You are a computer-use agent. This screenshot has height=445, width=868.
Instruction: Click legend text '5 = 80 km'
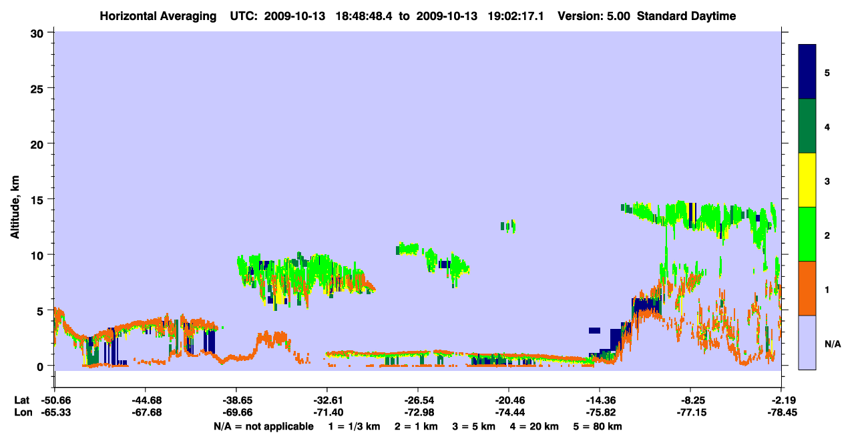tap(599, 426)
